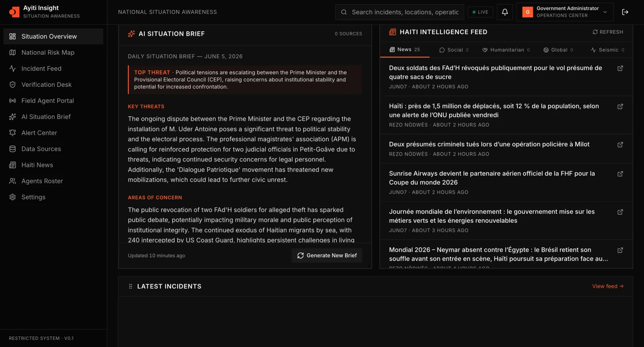Open external link for Mondial 2026 Neymar article
644x347 pixels.
click(620, 250)
